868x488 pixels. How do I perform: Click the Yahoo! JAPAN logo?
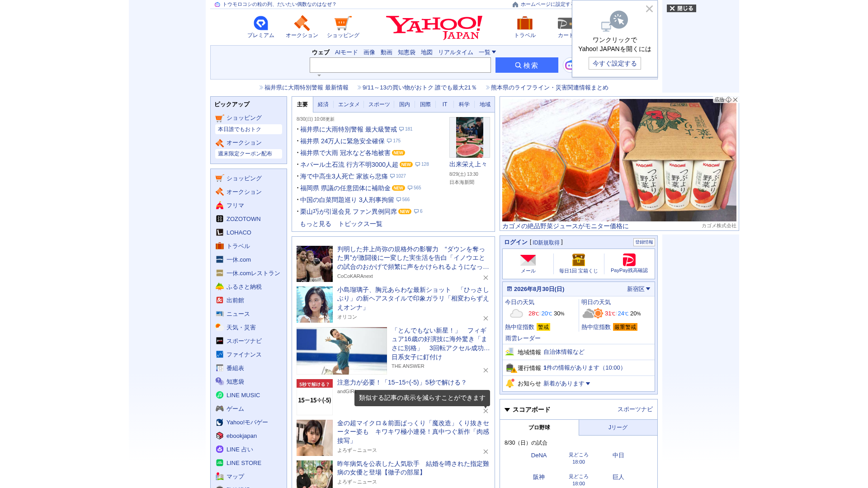[434, 28]
